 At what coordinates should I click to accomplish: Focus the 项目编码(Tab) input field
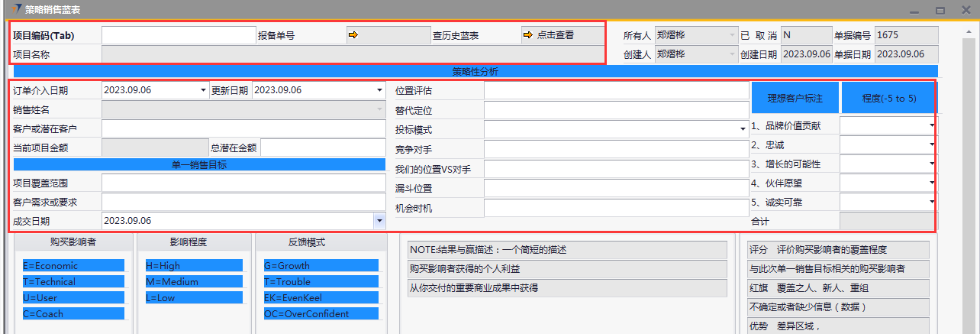pos(179,35)
